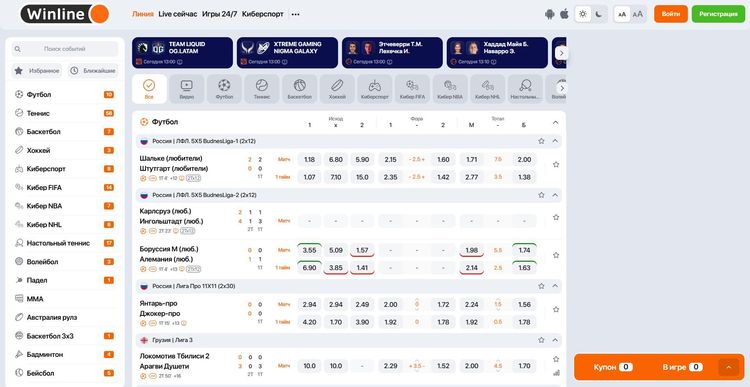The image size is (750, 387).
Task: Click the Регистрация button
Action: [718, 14]
